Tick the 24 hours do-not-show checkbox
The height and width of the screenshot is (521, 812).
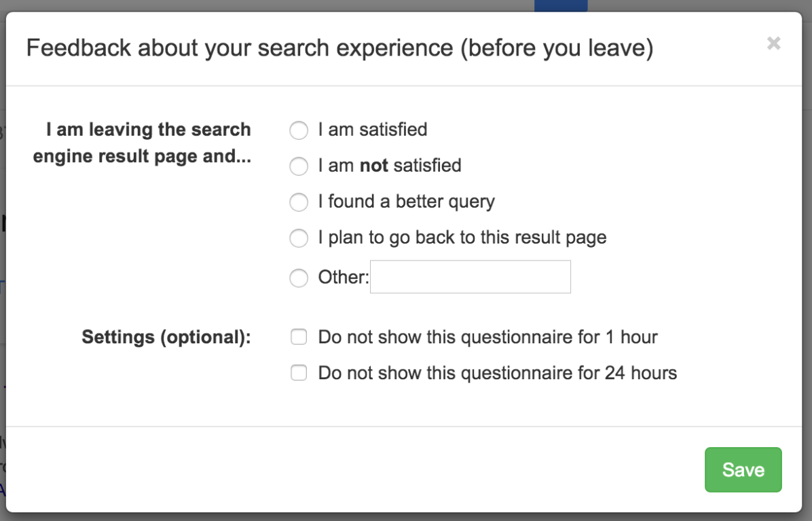pos(299,373)
